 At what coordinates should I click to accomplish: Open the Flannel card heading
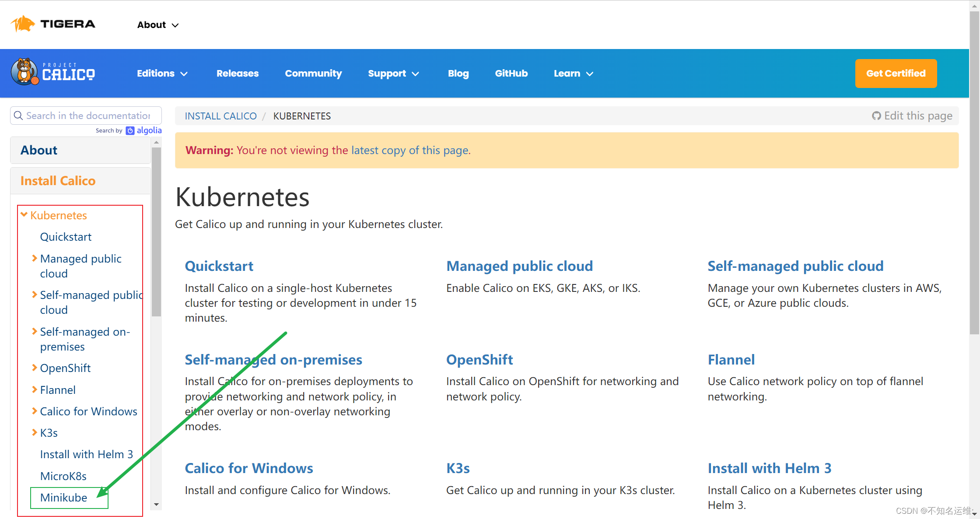pos(731,360)
